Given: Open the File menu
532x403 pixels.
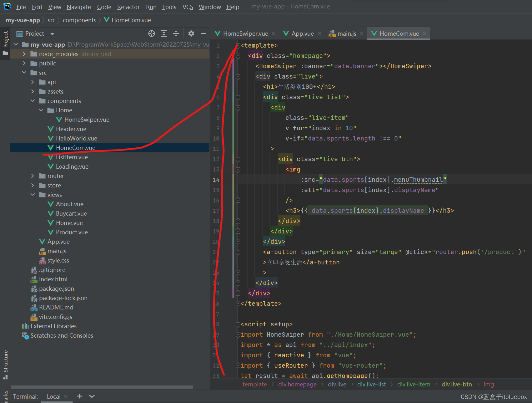Looking at the screenshot, I should click(x=21, y=7).
